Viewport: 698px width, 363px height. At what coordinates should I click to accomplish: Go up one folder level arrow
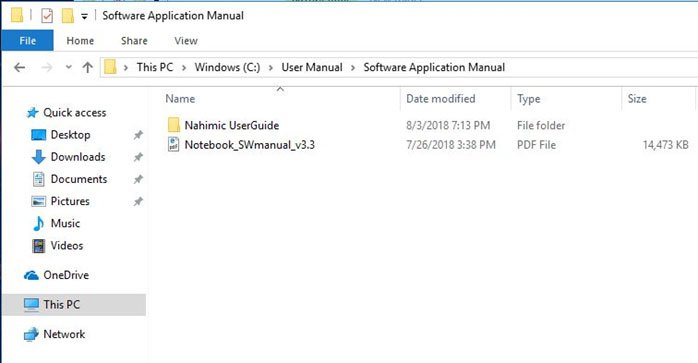pos(88,68)
